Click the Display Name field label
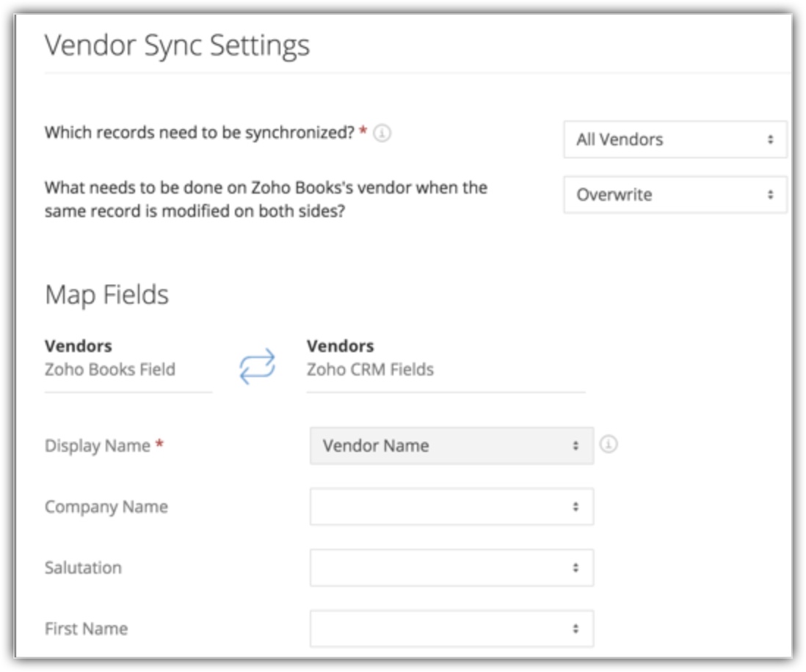The height and width of the screenshot is (672, 806). (x=98, y=445)
